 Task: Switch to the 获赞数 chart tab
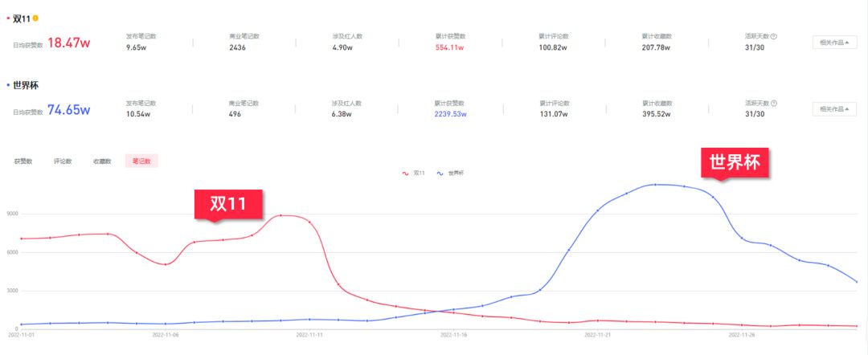[x=23, y=161]
